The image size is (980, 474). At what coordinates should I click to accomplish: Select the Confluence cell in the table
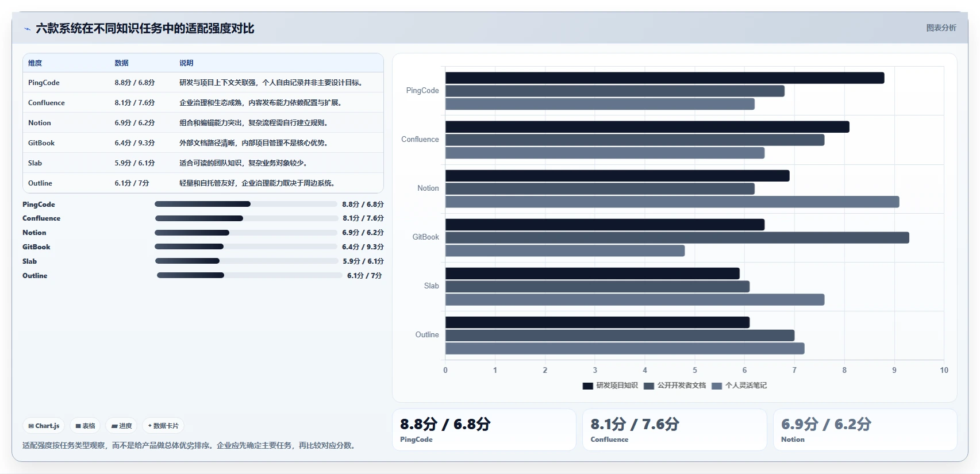click(x=47, y=103)
